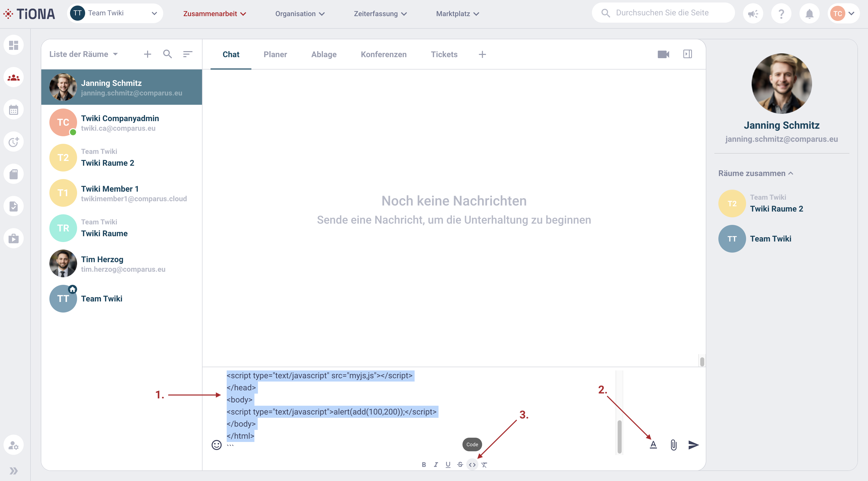Click the message input scrollbar
Image resolution: width=868 pixels, height=481 pixels.
coord(619,436)
